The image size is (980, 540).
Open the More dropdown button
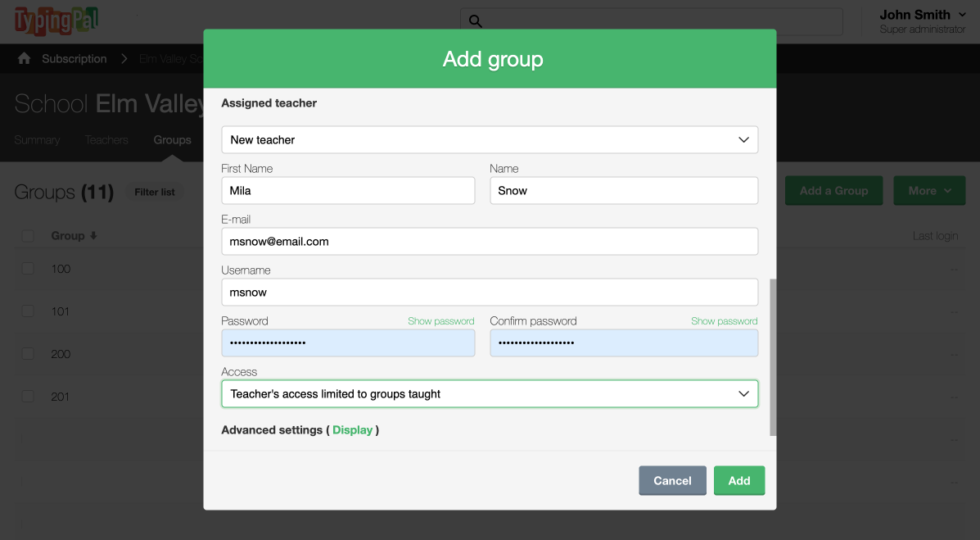click(x=929, y=191)
